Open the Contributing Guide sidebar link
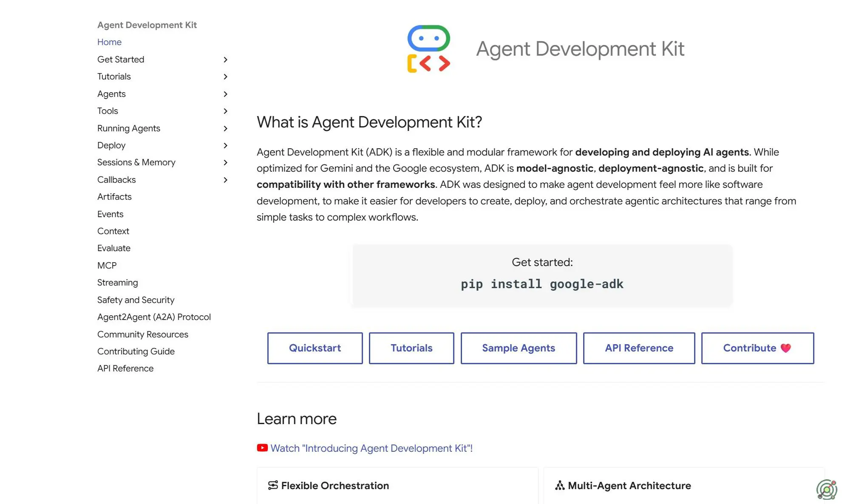The width and height of the screenshot is (842, 504). (136, 351)
